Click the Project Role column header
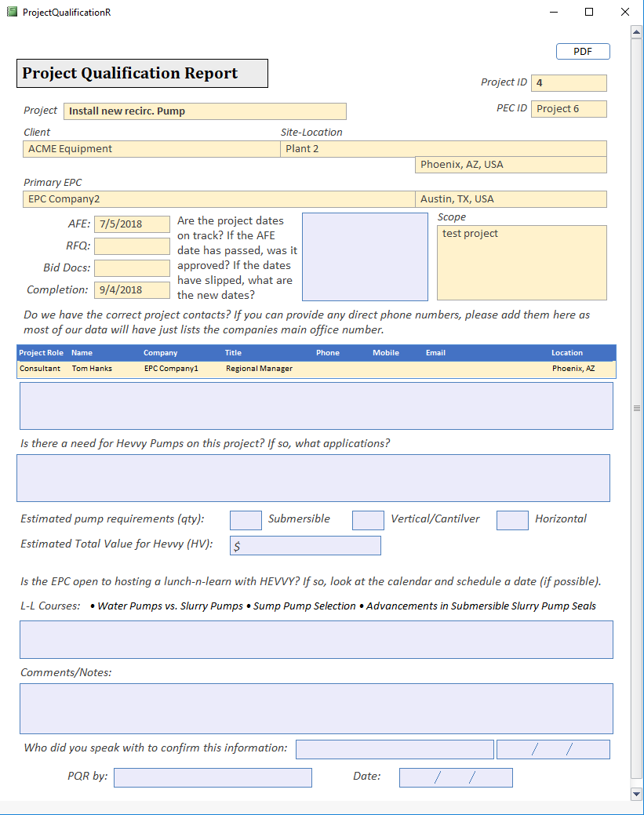The width and height of the screenshot is (644, 815). (x=41, y=353)
